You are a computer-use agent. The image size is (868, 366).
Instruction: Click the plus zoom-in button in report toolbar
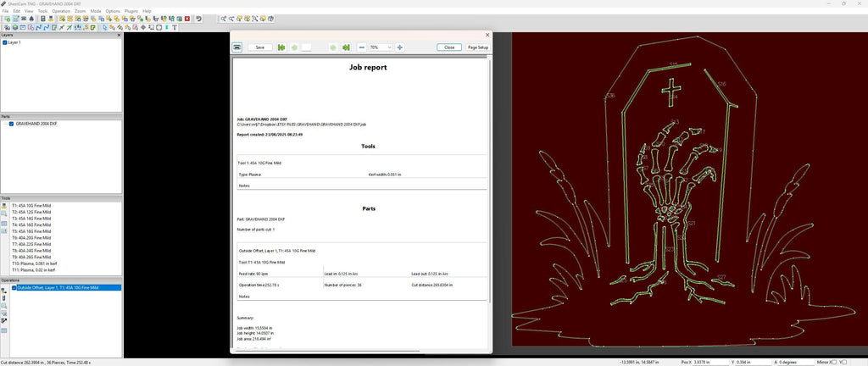[400, 47]
